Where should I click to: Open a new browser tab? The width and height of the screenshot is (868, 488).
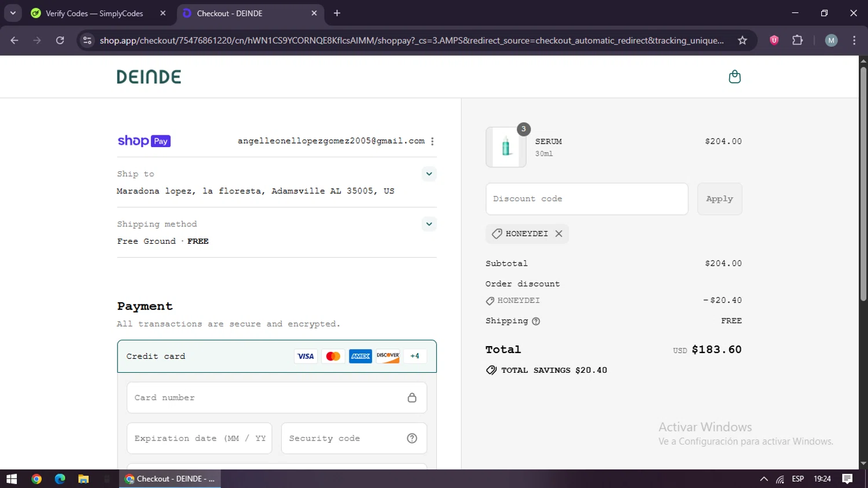tap(337, 13)
